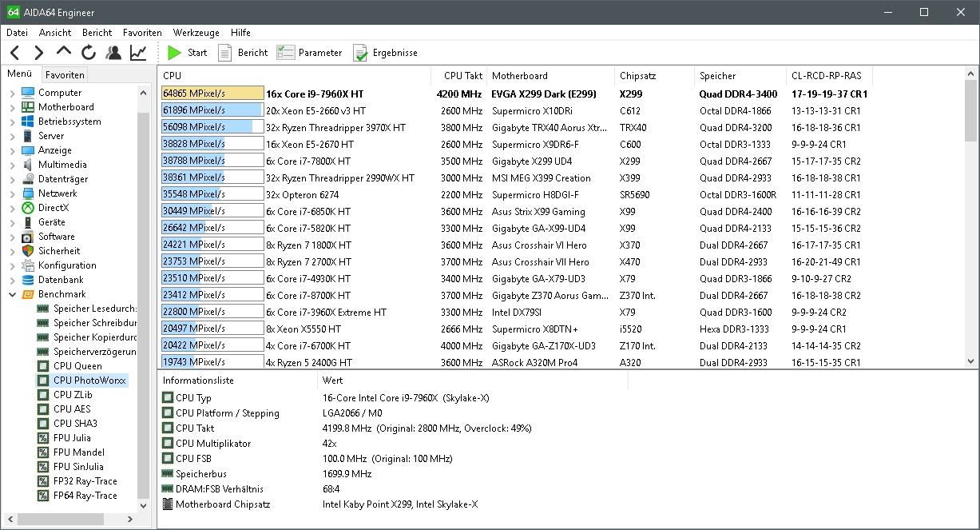This screenshot has width=980, height=530.
Task: Select the Netzwerk tree icon
Action: click(x=28, y=193)
